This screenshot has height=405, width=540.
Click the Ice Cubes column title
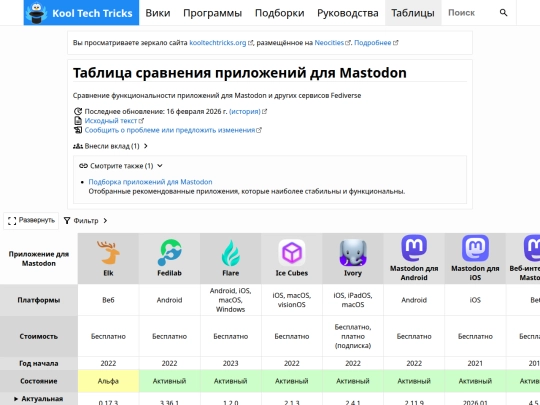[292, 273]
